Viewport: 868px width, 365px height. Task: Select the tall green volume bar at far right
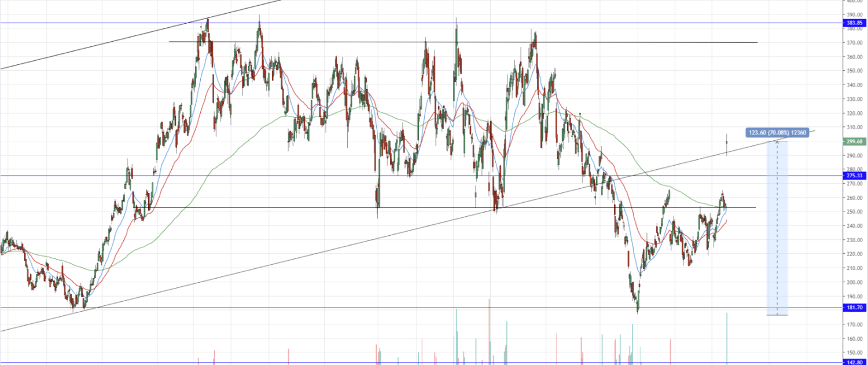(727, 339)
